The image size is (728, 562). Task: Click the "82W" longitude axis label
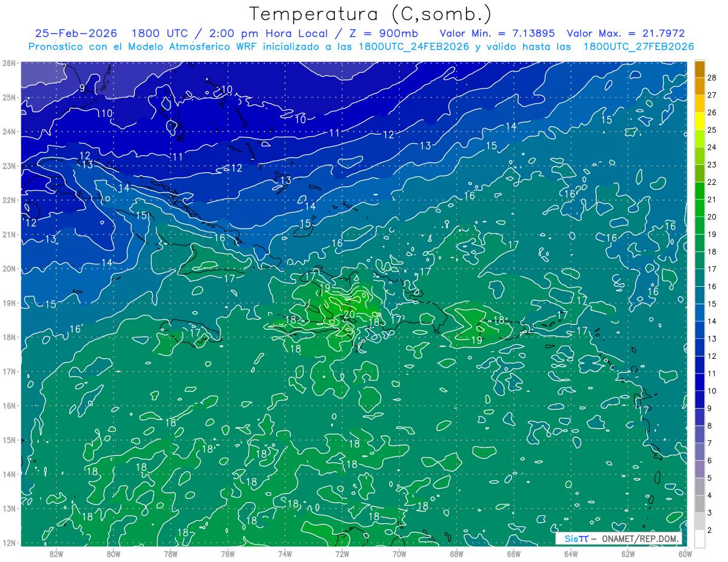pyautogui.click(x=56, y=554)
